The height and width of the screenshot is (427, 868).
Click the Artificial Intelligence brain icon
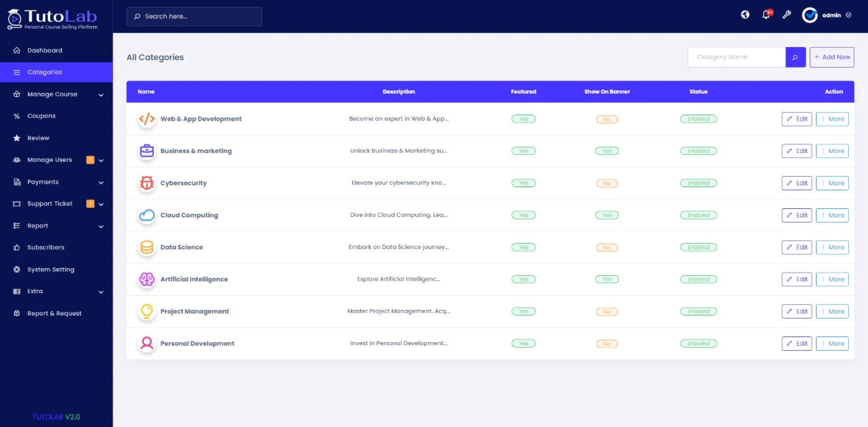click(147, 280)
